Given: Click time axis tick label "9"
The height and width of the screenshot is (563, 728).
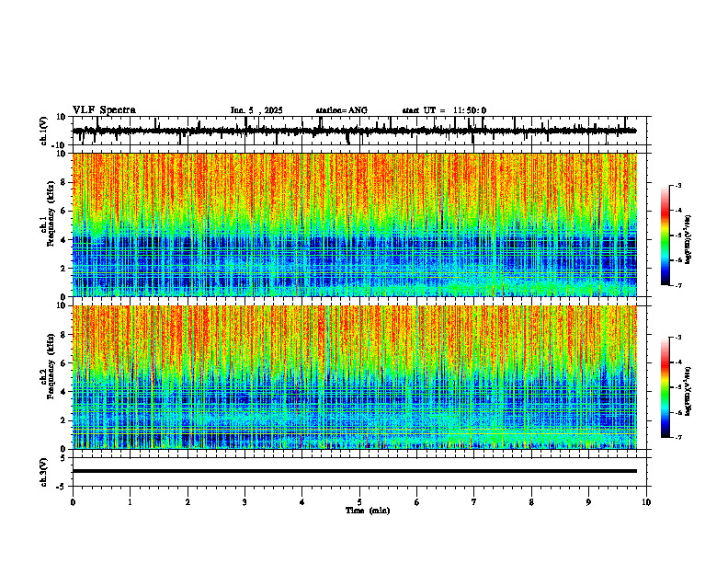Looking at the screenshot, I should pyautogui.click(x=588, y=502).
